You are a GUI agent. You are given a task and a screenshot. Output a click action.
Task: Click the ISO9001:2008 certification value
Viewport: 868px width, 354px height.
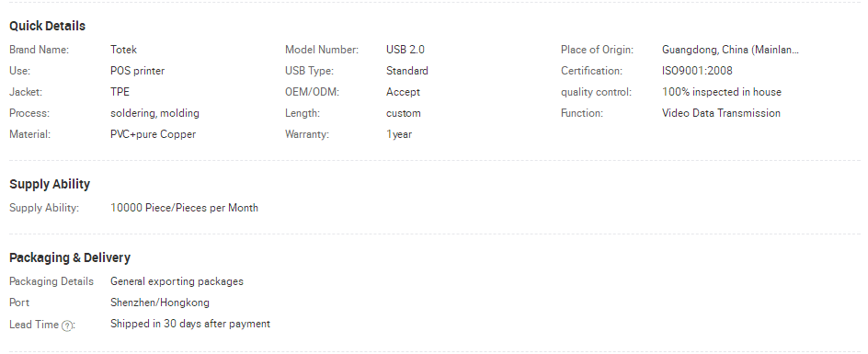(x=697, y=71)
